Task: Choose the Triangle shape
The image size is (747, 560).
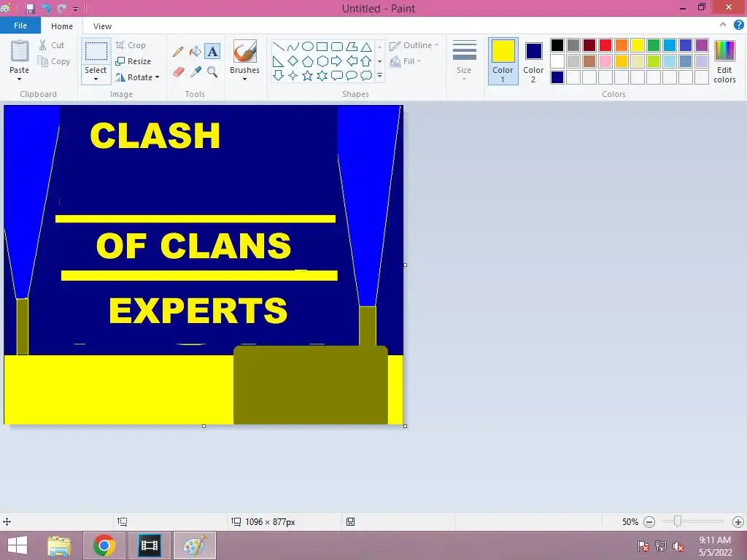Action: [x=366, y=46]
